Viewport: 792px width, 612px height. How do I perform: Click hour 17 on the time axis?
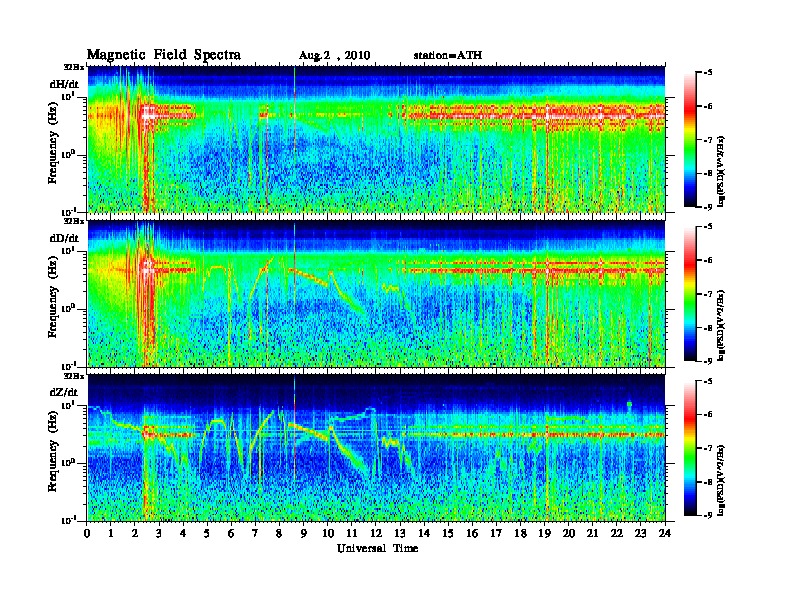click(496, 533)
